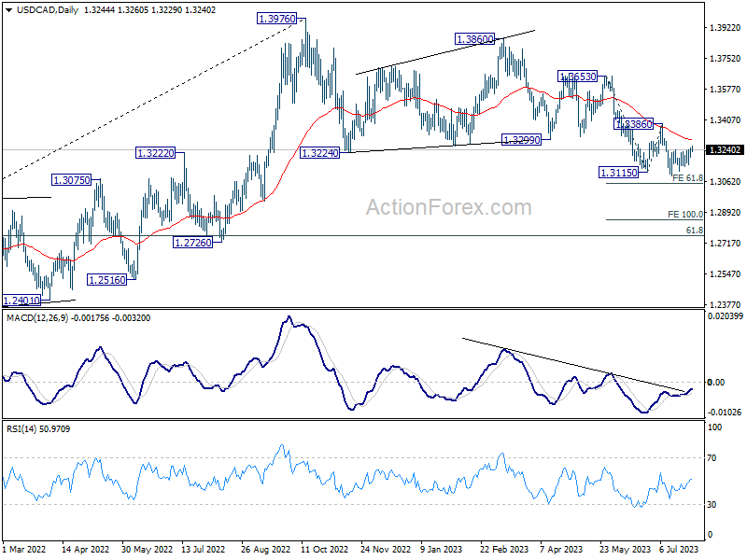Select the FE 61.8 Fibonacci level label
Viewport: 747px width, 560px height.
687,178
